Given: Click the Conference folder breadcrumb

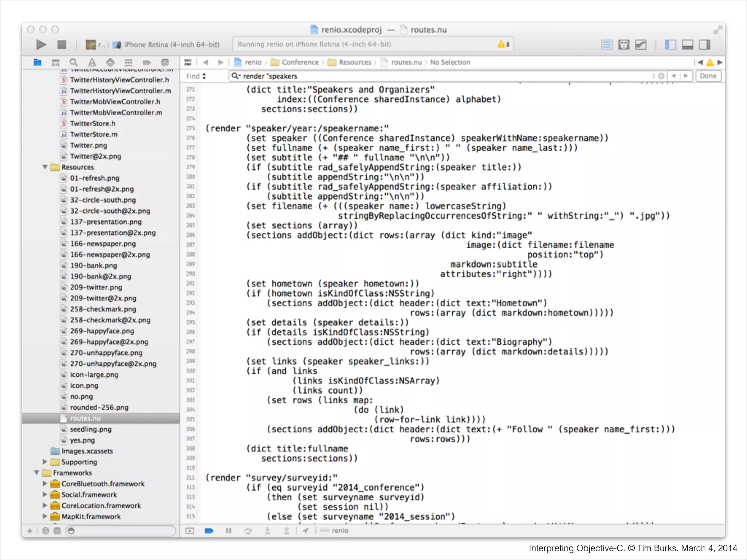Looking at the screenshot, I should coord(295,62).
